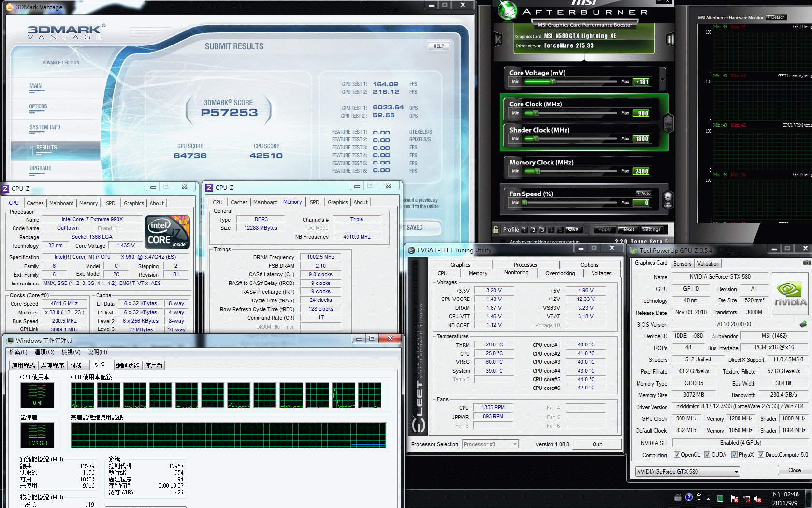This screenshot has height=508, width=812.
Task: Go to SYSTEM INFO in 3DMark sidebar
Action: click(x=45, y=127)
